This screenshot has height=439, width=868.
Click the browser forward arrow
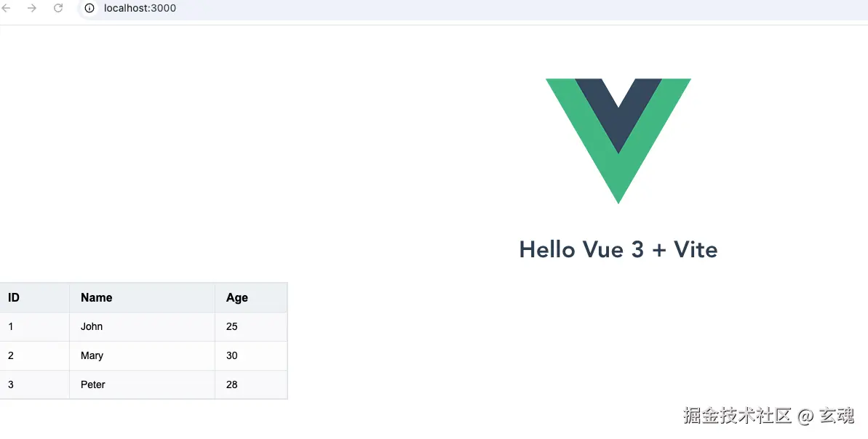(x=32, y=8)
